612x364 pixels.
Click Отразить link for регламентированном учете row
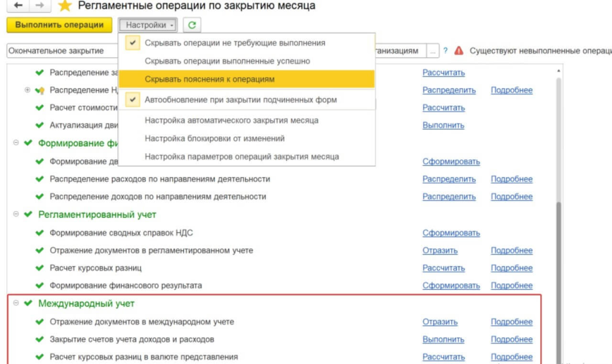[440, 250]
